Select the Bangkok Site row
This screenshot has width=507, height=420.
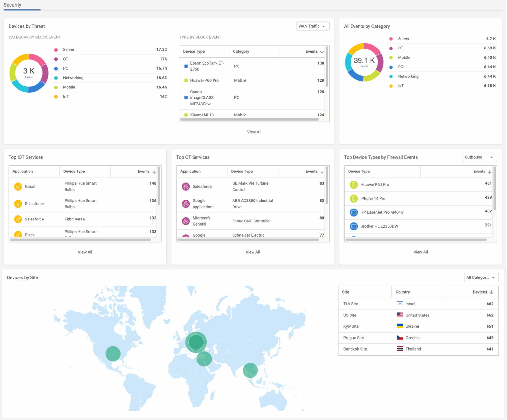418,349
